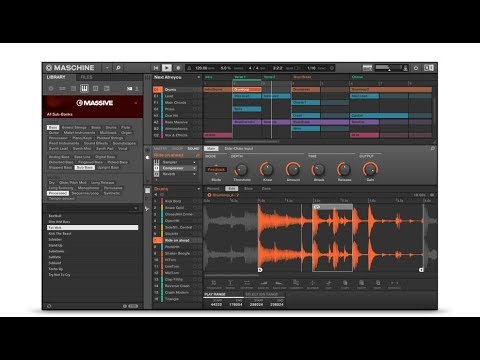Click the audio engine power icon

tap(416, 68)
